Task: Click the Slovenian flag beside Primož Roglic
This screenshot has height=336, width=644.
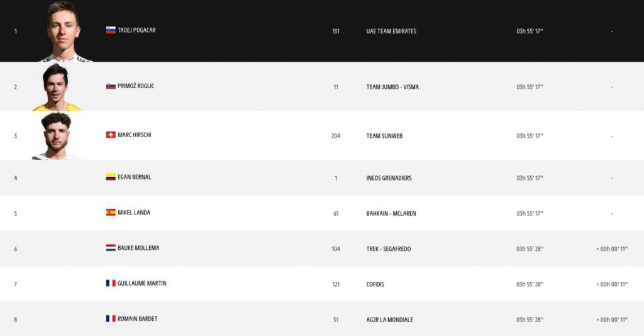Action: tap(111, 86)
